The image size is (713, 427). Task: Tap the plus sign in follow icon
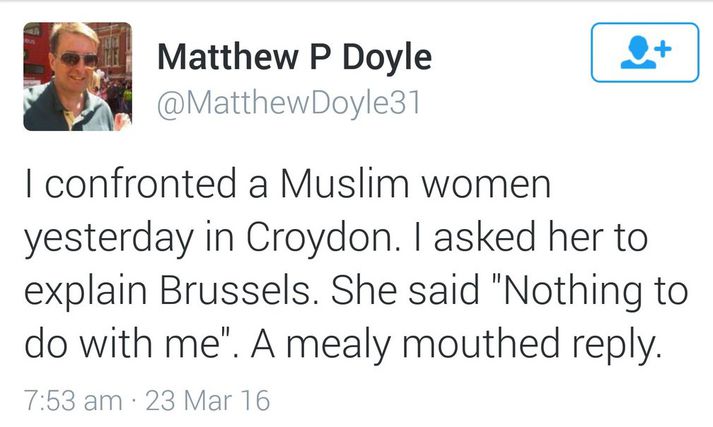[x=663, y=48]
